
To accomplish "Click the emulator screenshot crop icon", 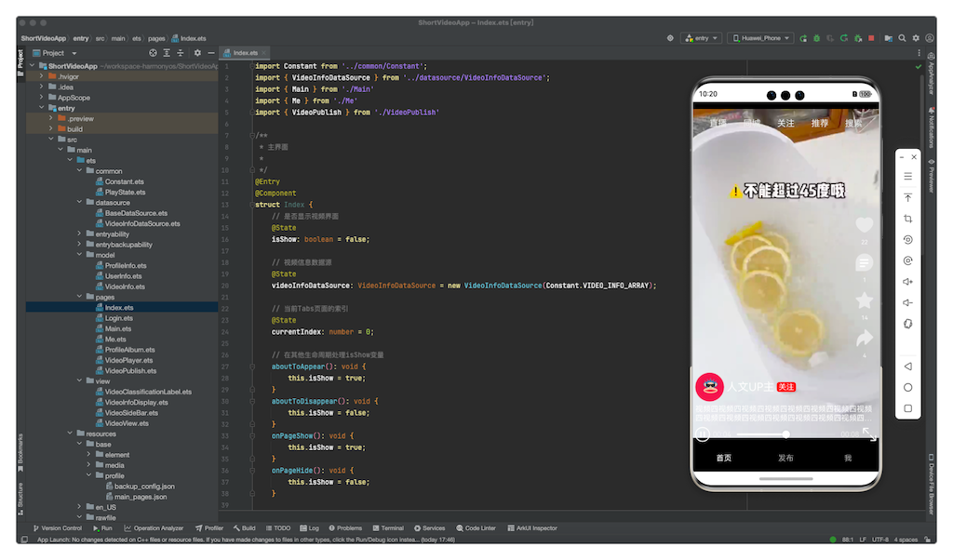I will (x=908, y=219).
